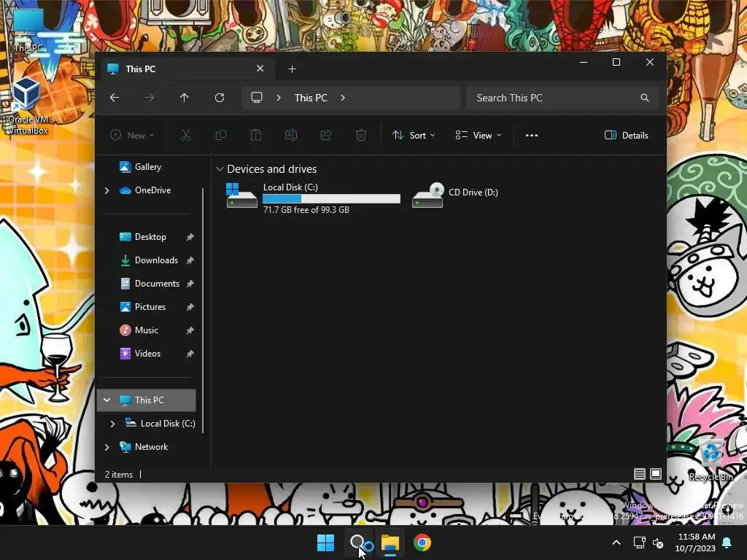Click File Explorer in the taskbar
The width and height of the screenshot is (747, 560).
[x=390, y=542]
